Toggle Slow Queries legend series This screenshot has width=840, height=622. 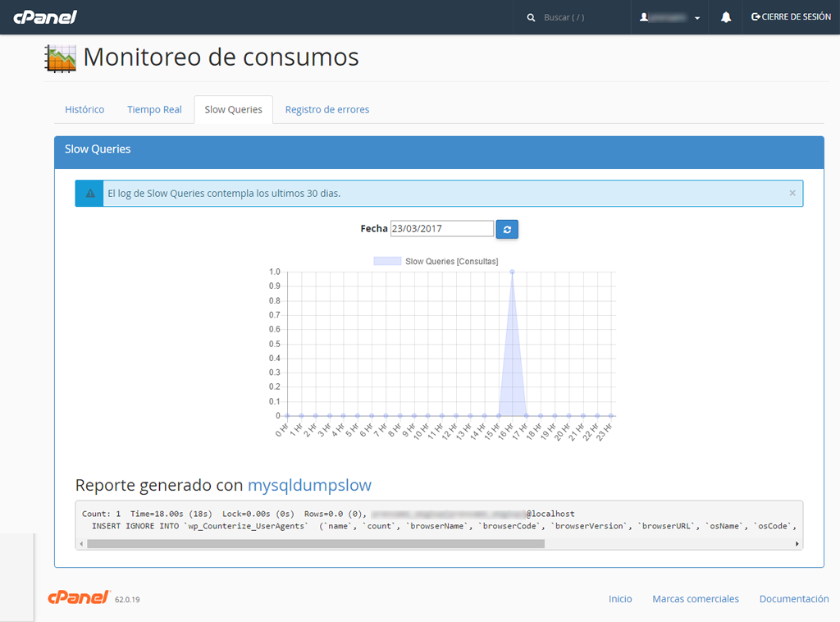(436, 261)
